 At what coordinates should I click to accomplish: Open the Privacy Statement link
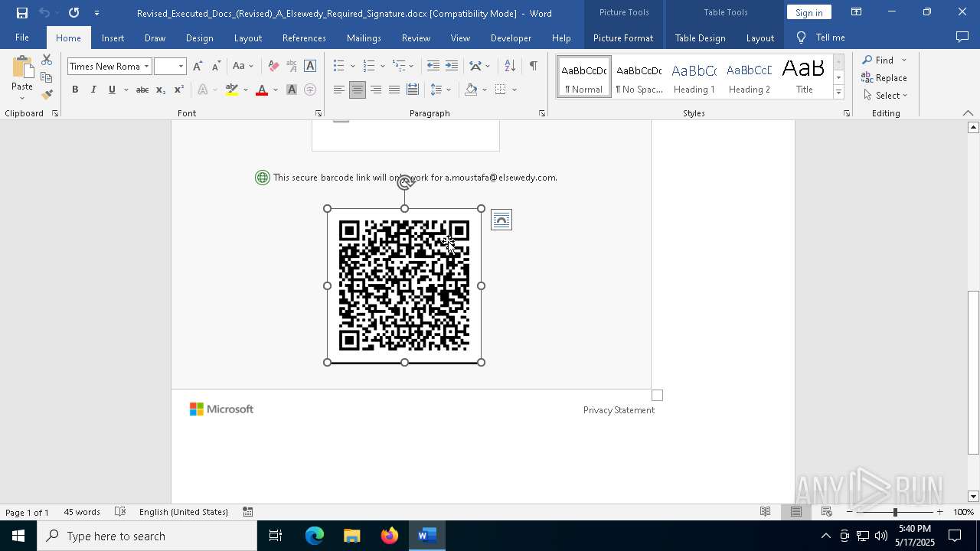point(619,410)
